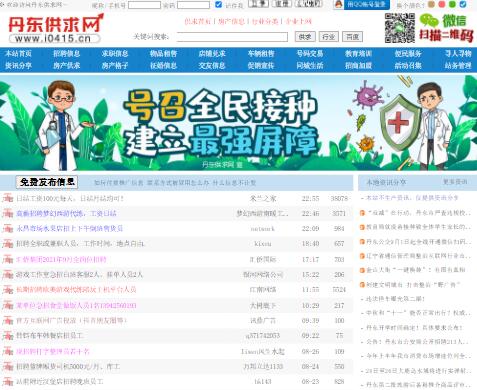
Task: Click the 百度 search button
Action: pos(352,37)
